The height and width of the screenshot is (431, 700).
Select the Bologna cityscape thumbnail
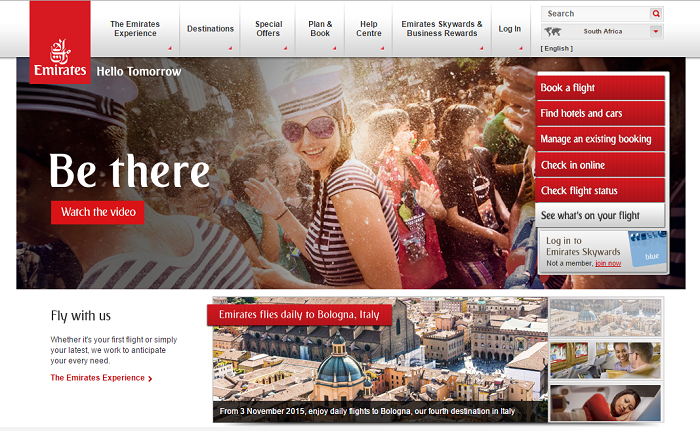[x=605, y=318]
